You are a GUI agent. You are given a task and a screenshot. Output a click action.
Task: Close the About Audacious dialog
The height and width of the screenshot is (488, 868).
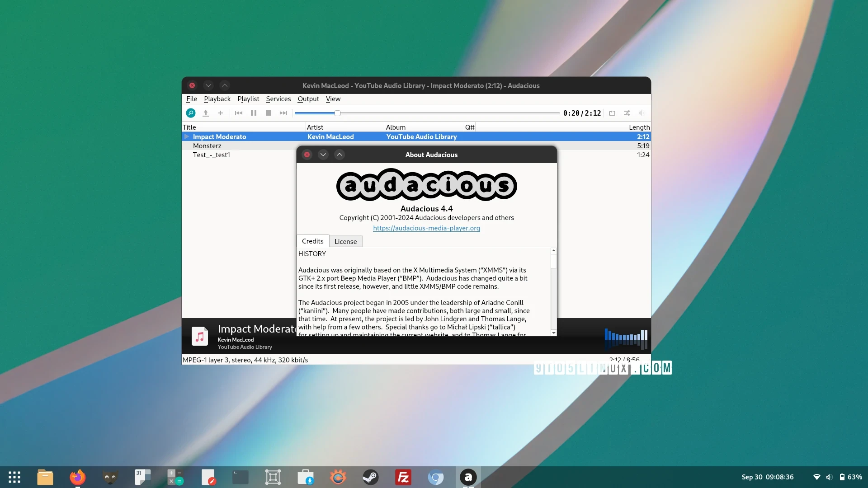307,155
